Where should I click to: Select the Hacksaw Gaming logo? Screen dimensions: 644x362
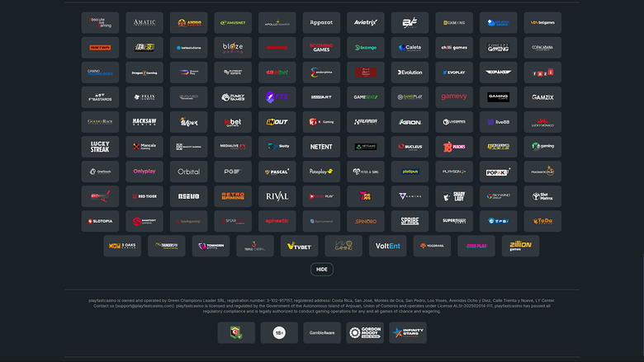[x=144, y=122]
